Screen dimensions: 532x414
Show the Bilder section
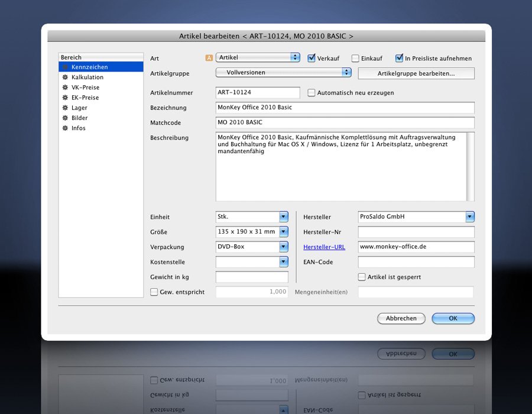pyautogui.click(x=100, y=118)
